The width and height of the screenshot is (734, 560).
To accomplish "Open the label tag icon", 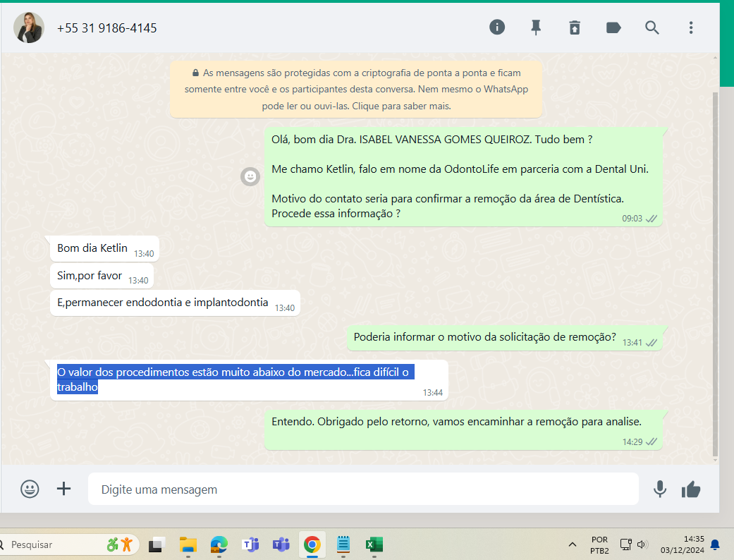I will pyautogui.click(x=613, y=28).
